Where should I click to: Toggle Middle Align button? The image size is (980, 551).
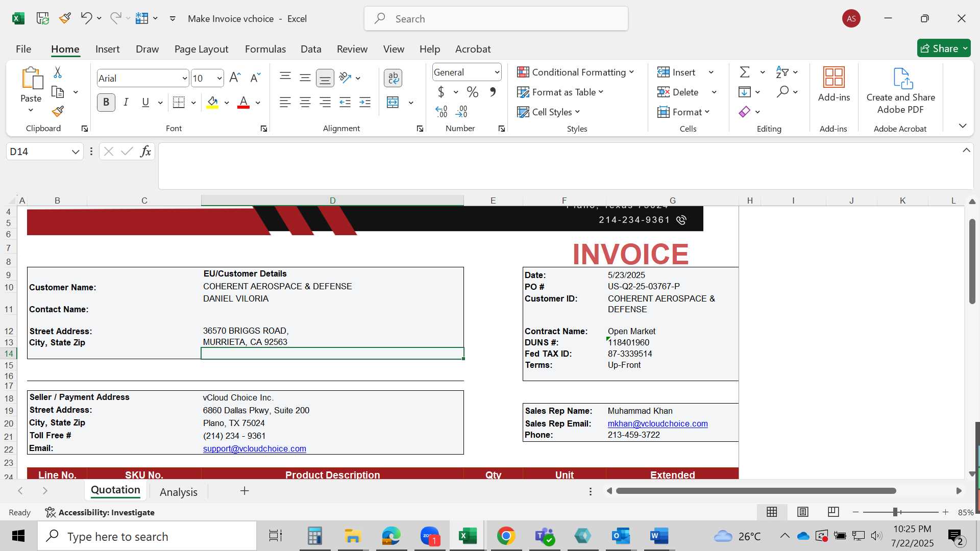coord(305,78)
